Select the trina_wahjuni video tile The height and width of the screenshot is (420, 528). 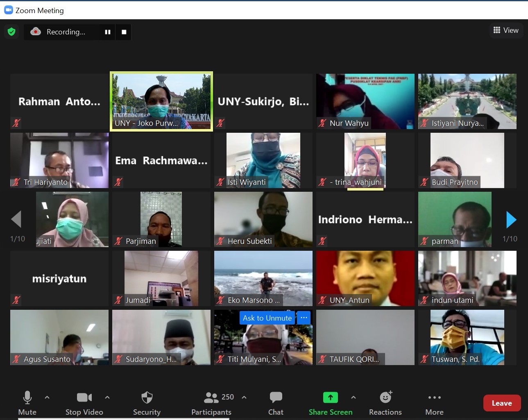click(x=365, y=161)
